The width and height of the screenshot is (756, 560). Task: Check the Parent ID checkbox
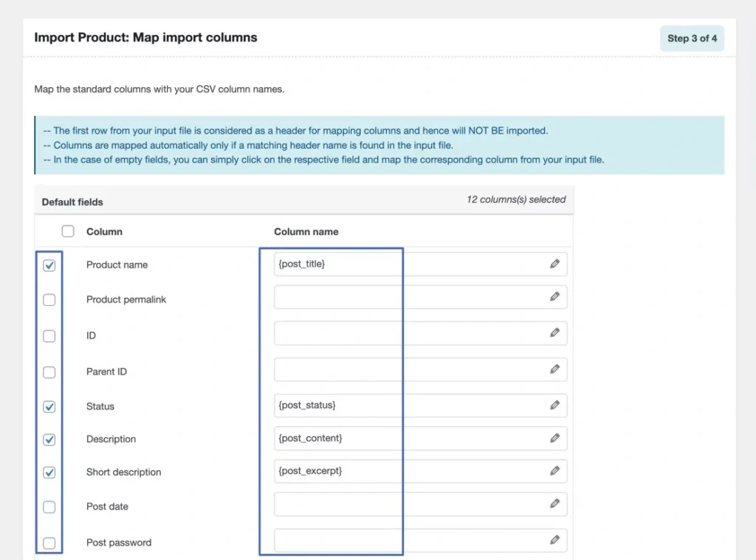[49, 372]
